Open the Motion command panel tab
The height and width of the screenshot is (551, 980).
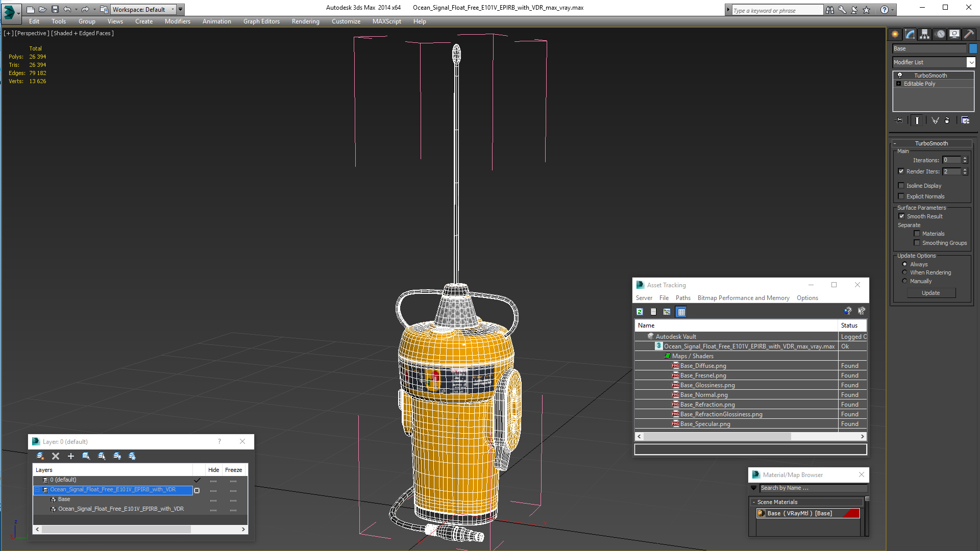pyautogui.click(x=940, y=34)
